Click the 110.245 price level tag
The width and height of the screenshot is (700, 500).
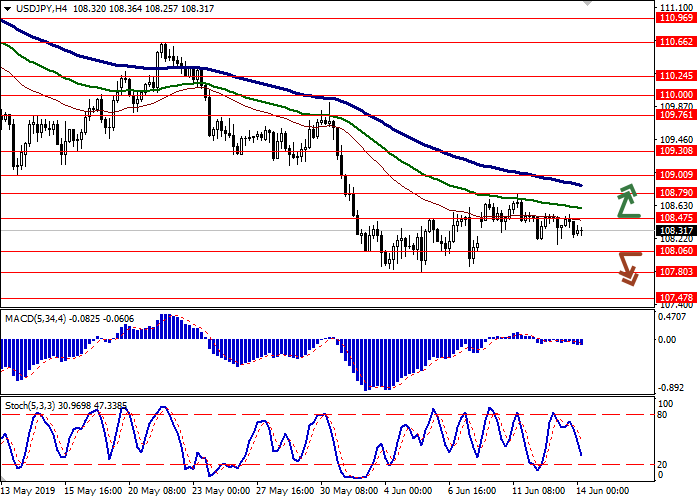pyautogui.click(x=675, y=76)
